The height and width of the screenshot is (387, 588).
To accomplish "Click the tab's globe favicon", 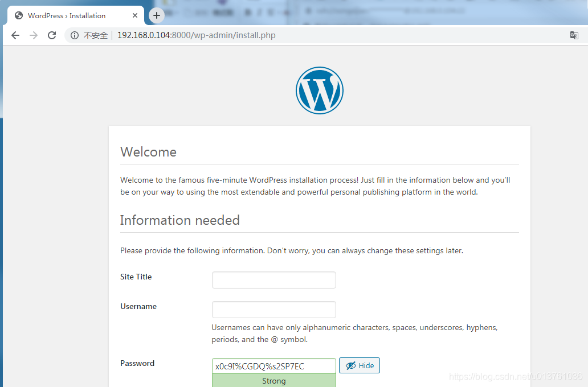I will coord(19,15).
